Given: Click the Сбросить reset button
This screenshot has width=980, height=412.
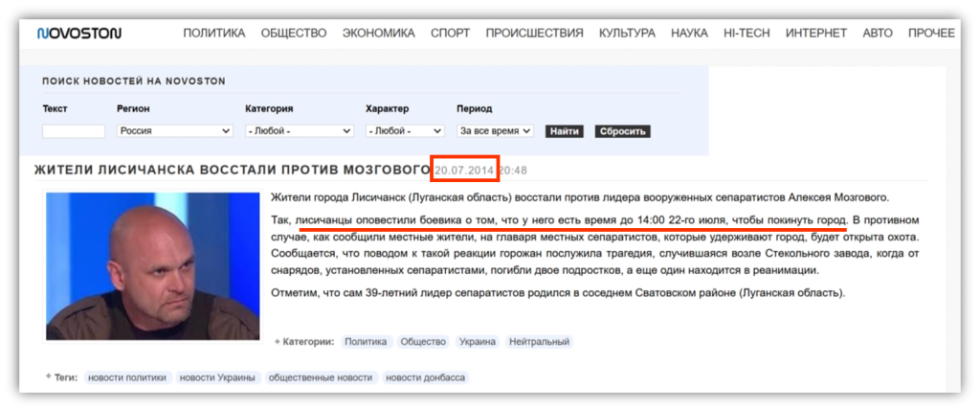Looking at the screenshot, I should click(x=622, y=131).
